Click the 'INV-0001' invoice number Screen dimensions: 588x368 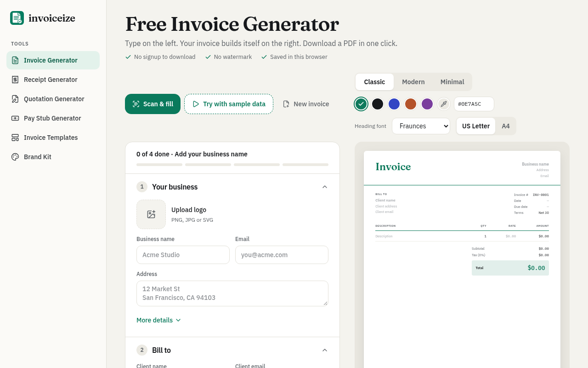pos(541,195)
